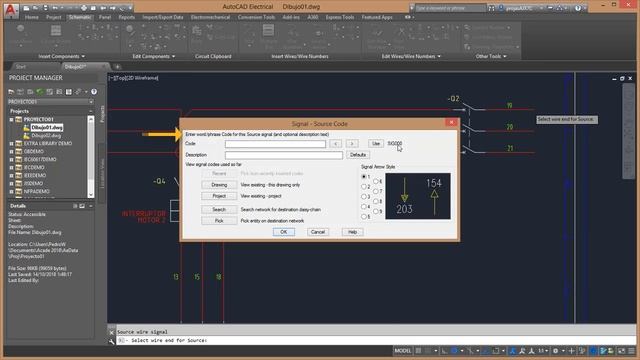Screen dimensions: 640x360
Task: Open the Electromechanical ribbon tab
Action: click(x=210, y=17)
